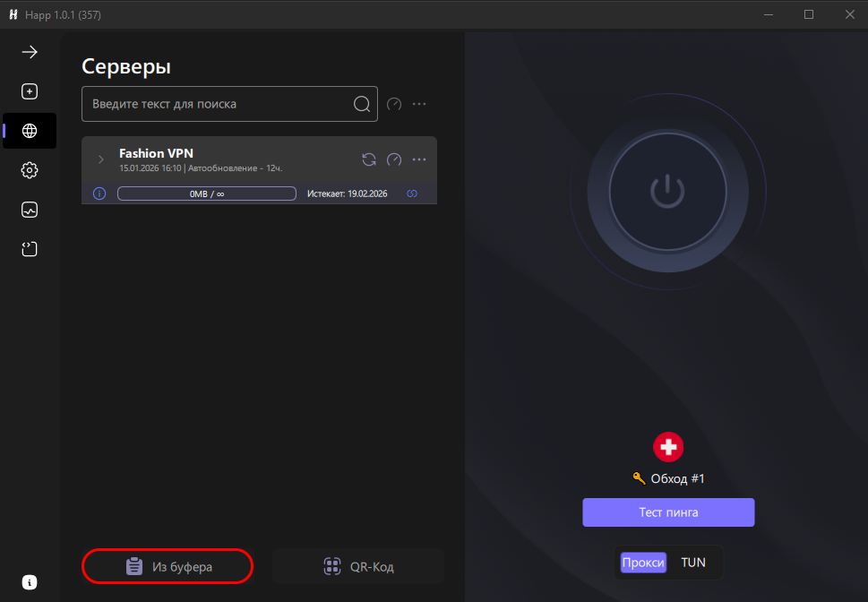This screenshot has width=868, height=602.
Task: Switch to TUN mode
Action: (x=693, y=562)
